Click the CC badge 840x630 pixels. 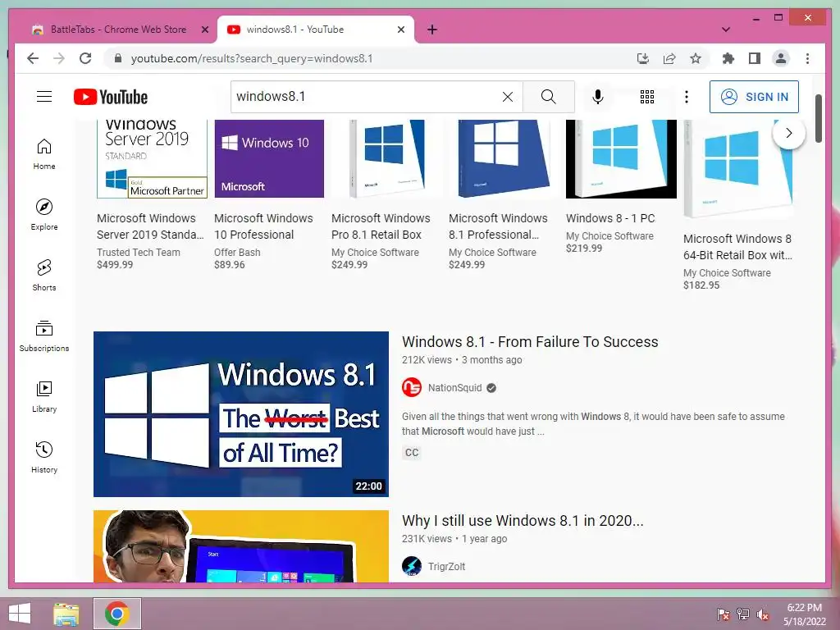(412, 453)
